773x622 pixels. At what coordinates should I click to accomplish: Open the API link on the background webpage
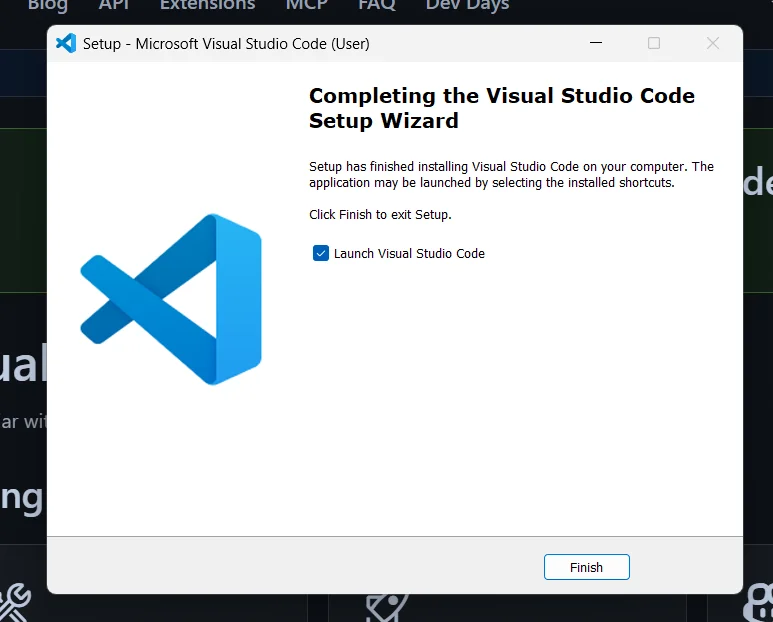(x=113, y=5)
